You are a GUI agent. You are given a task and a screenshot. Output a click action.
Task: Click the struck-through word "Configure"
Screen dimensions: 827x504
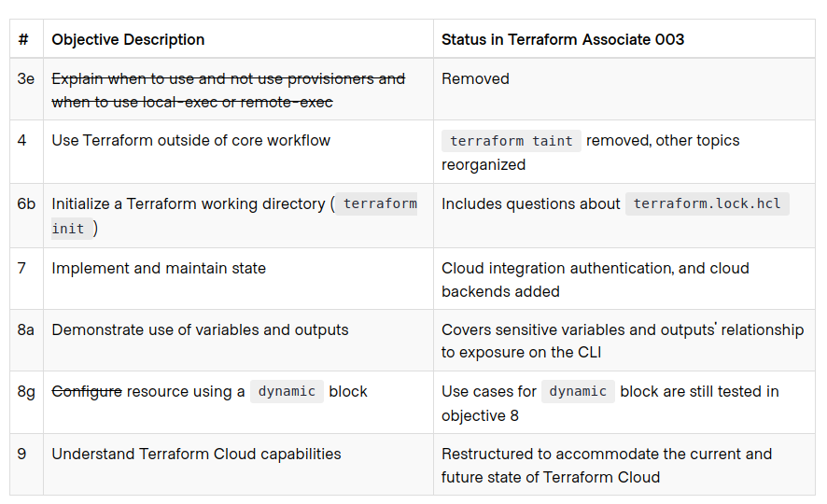tap(86, 392)
